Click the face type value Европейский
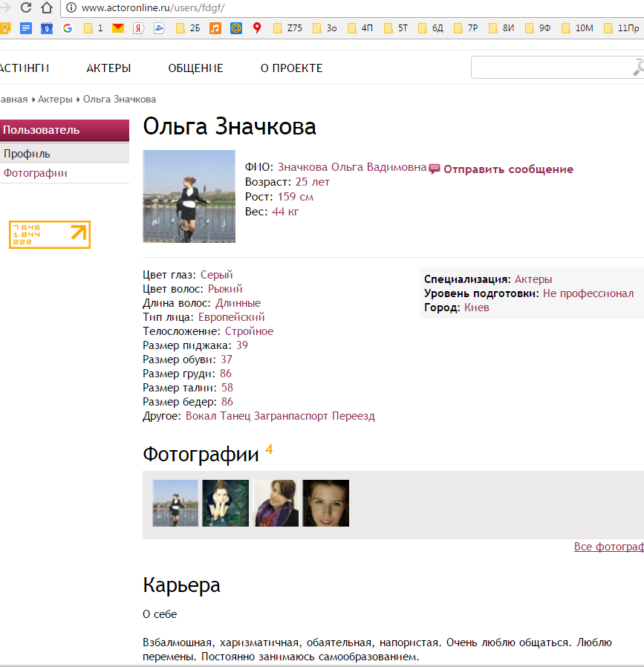644x667 pixels. (x=232, y=317)
